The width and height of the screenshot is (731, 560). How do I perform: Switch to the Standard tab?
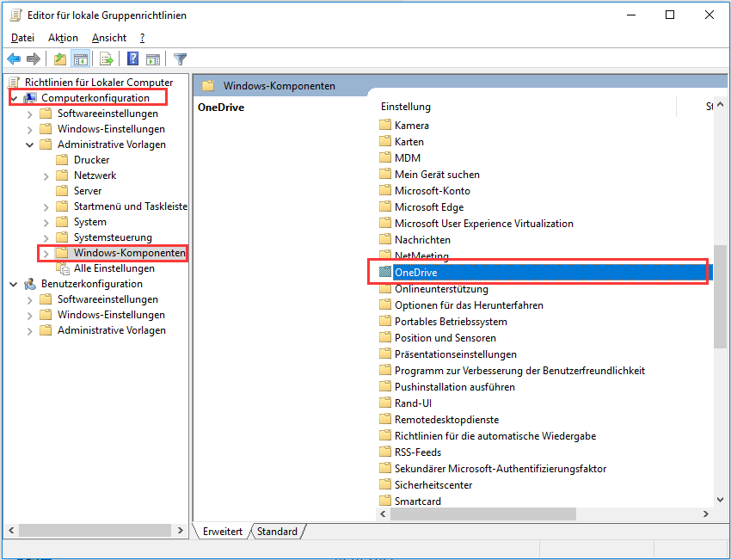pyautogui.click(x=277, y=531)
